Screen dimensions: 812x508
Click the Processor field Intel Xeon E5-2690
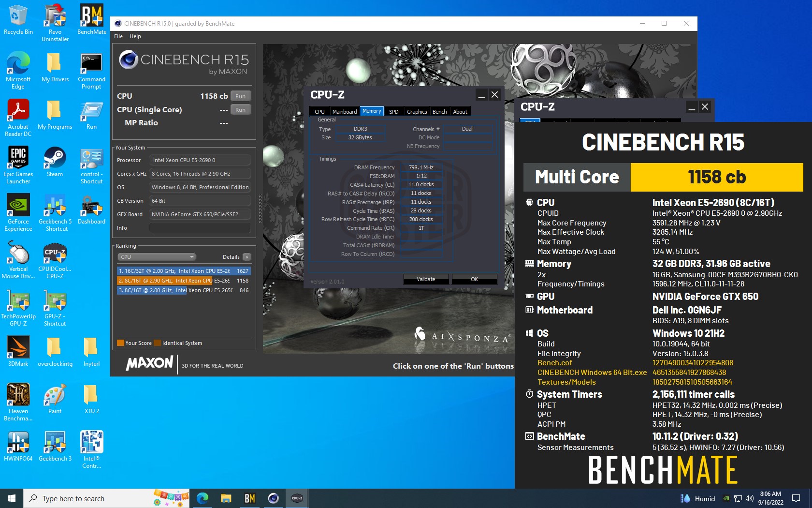[x=200, y=160]
